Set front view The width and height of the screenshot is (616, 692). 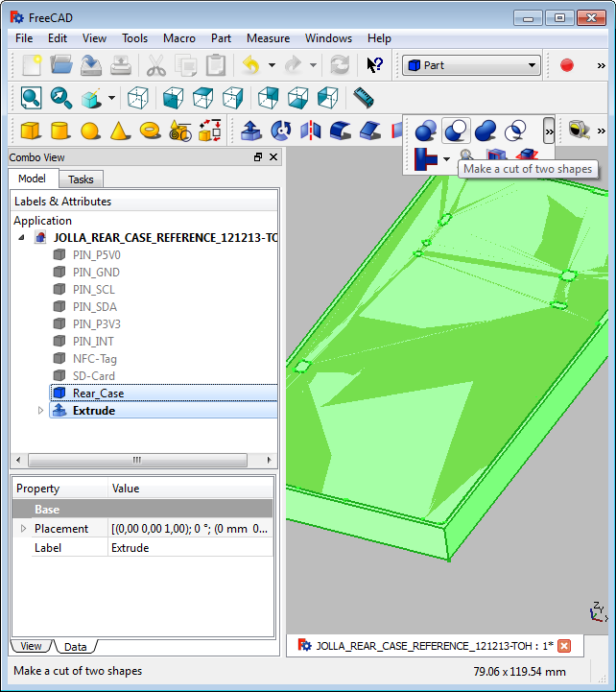pyautogui.click(x=173, y=98)
